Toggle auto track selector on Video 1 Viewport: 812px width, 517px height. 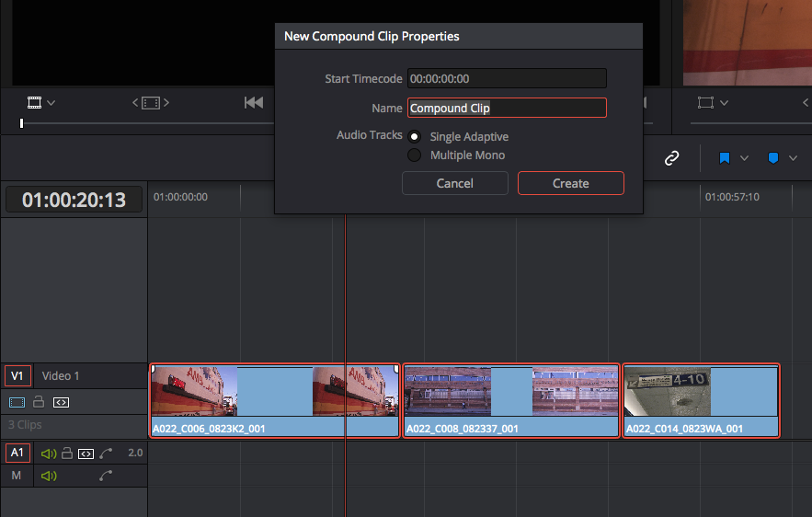(x=61, y=402)
